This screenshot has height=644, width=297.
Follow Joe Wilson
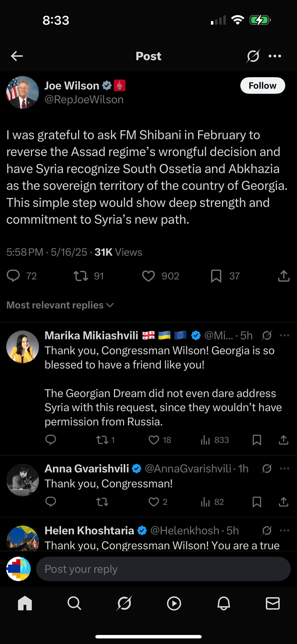[263, 85]
